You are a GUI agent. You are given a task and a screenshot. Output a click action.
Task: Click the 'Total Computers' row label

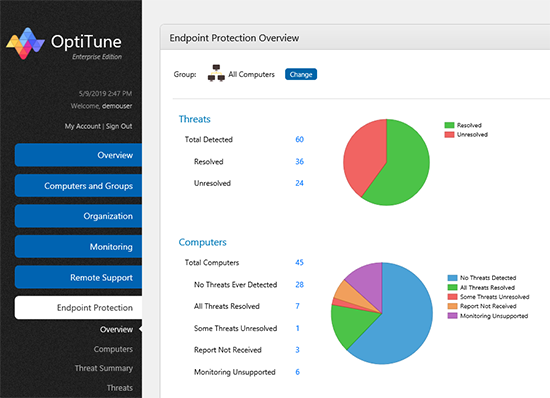(x=212, y=263)
